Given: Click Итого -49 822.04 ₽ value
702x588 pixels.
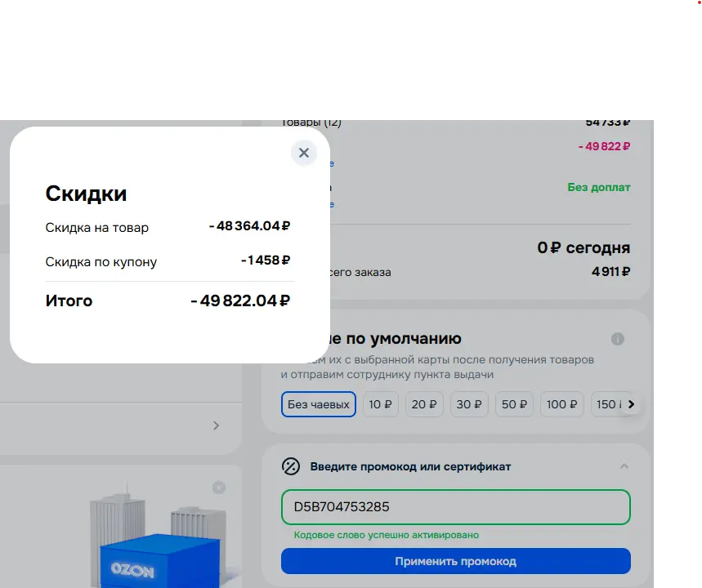Looking at the screenshot, I should (240, 301).
